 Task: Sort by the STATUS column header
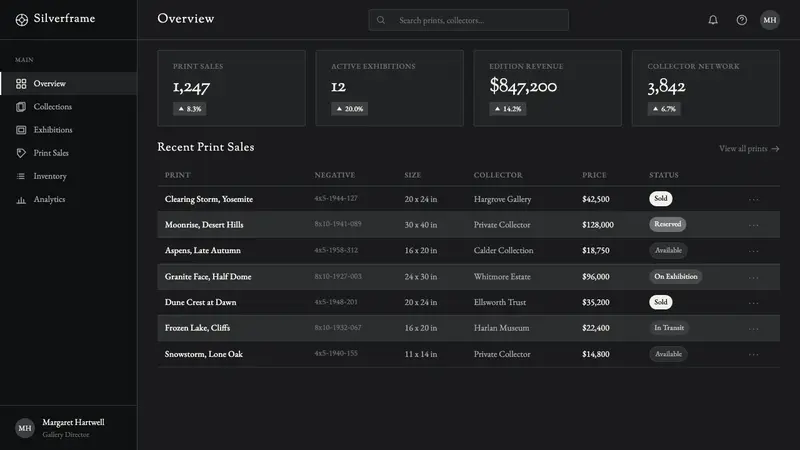pos(664,175)
